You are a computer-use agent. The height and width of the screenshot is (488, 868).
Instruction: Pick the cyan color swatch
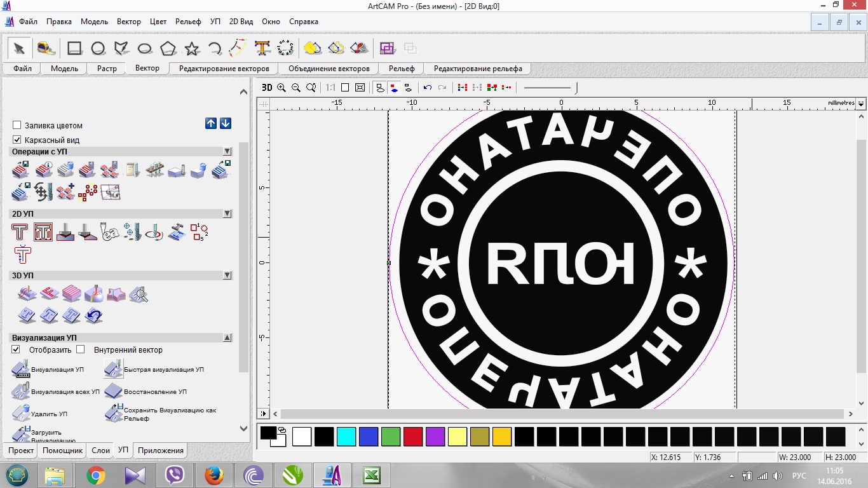346,437
